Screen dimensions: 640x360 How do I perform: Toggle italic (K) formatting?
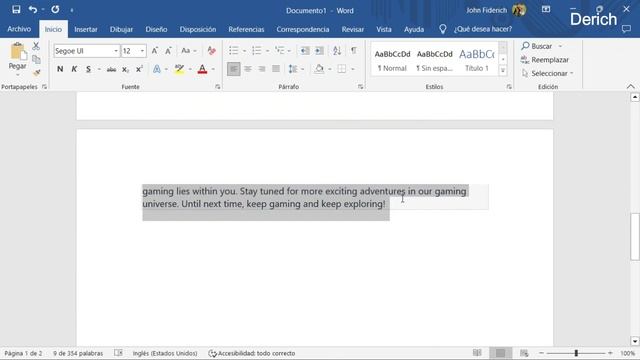pyautogui.click(x=74, y=69)
